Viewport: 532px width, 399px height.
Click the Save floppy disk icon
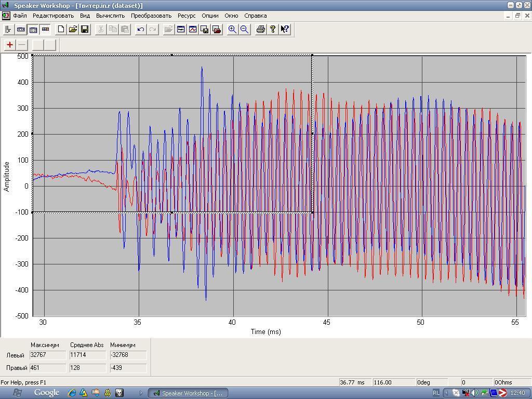[x=85, y=30]
